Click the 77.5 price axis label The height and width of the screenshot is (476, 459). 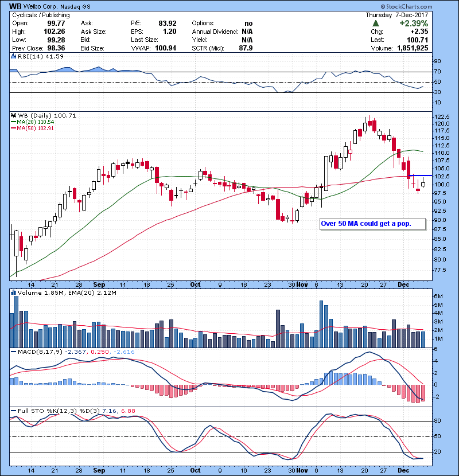point(440,270)
